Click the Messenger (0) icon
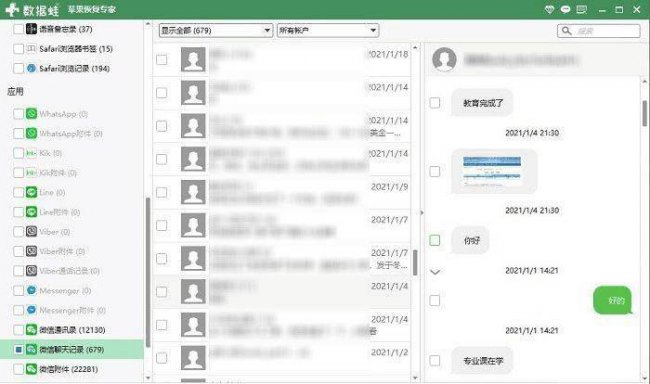650x384 pixels. (32, 290)
